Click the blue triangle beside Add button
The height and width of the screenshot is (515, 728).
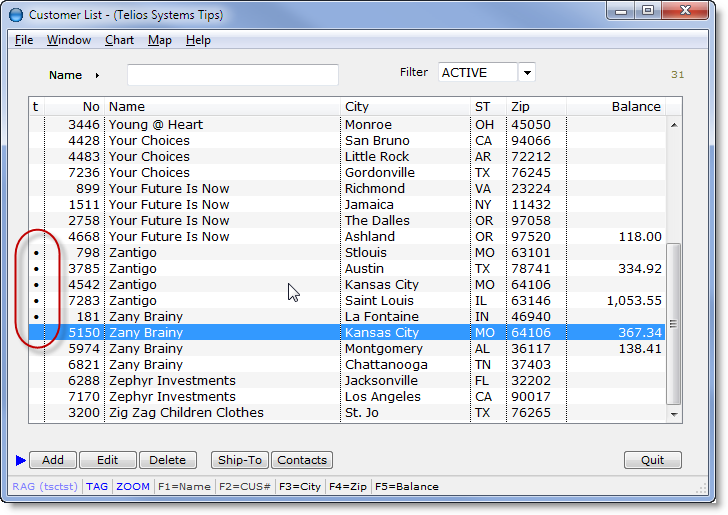click(x=21, y=460)
